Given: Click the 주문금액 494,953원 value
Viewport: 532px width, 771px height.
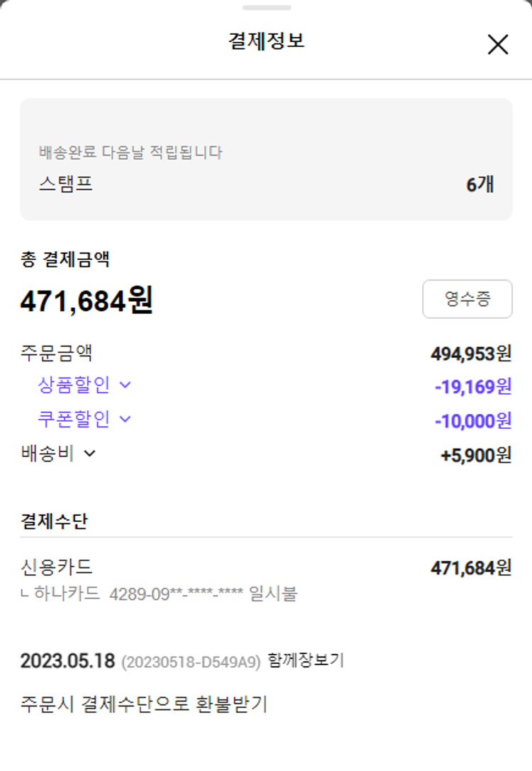Looking at the screenshot, I should click(x=470, y=353).
